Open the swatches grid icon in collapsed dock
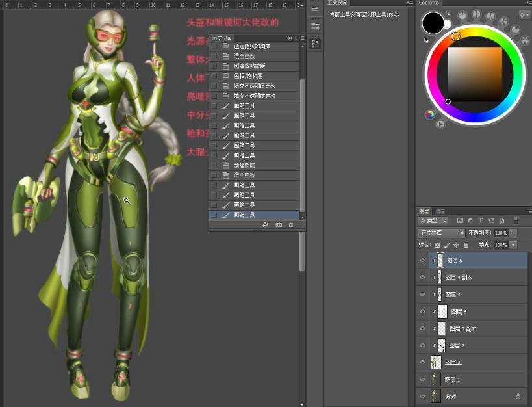This screenshot has height=407, width=532. (315, 8)
